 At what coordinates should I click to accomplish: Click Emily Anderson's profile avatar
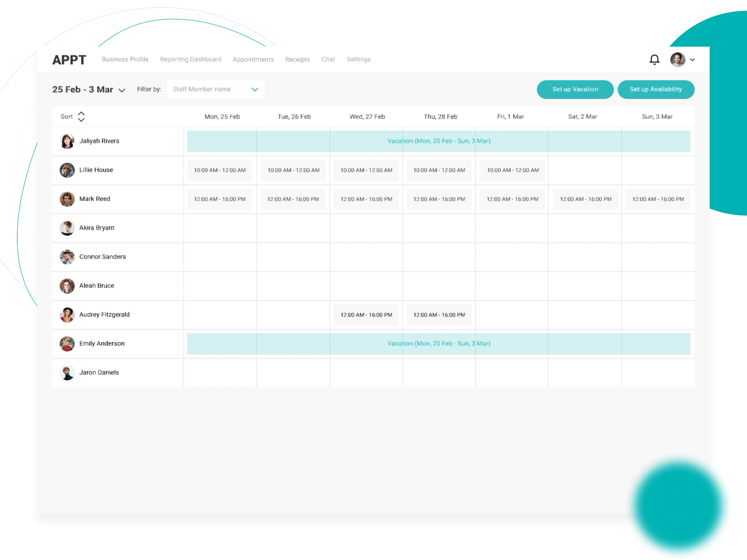point(67,343)
